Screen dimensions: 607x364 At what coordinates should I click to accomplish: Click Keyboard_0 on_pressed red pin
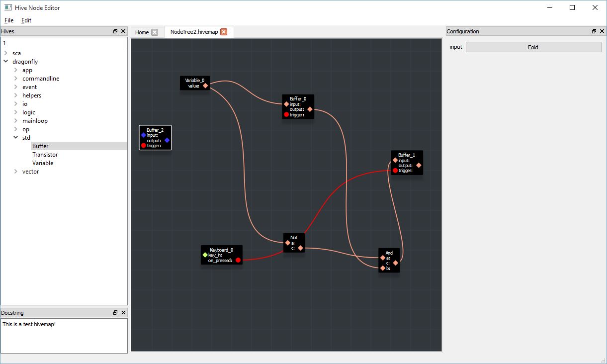click(x=238, y=260)
